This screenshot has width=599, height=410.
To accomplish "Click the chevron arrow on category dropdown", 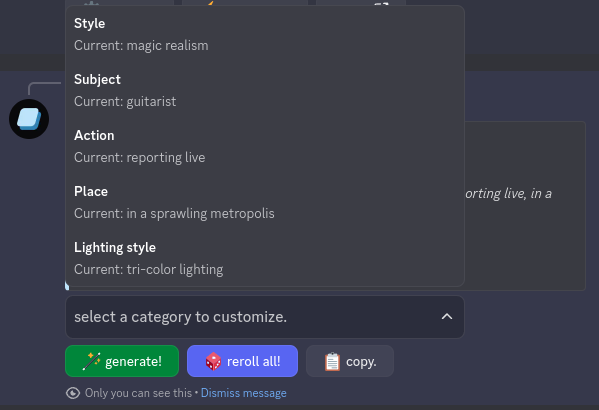I will point(447,317).
